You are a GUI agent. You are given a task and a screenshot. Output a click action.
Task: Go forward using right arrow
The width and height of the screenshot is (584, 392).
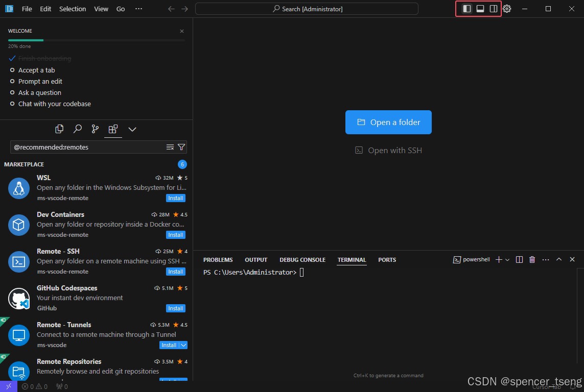pos(185,9)
